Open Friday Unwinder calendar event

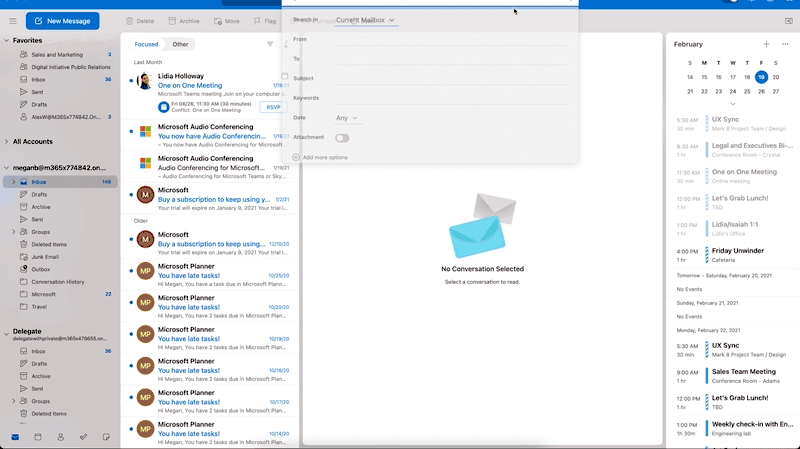pos(737,255)
